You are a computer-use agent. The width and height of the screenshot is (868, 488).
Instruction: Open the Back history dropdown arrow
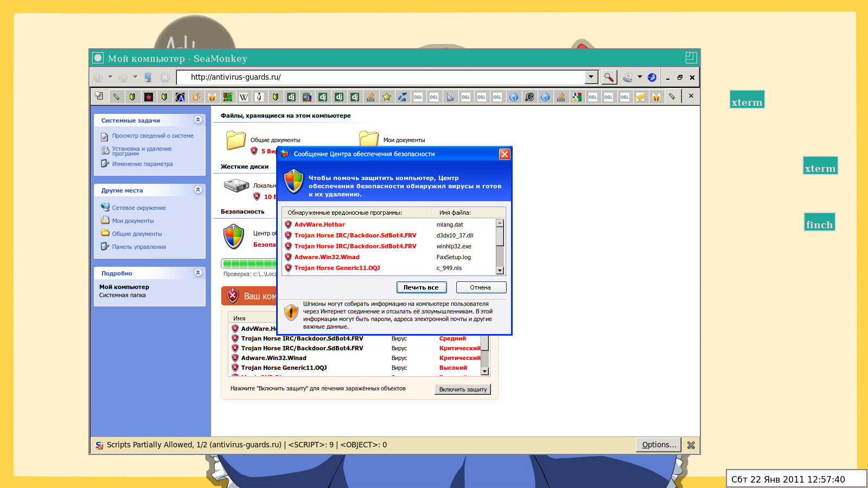[110, 77]
